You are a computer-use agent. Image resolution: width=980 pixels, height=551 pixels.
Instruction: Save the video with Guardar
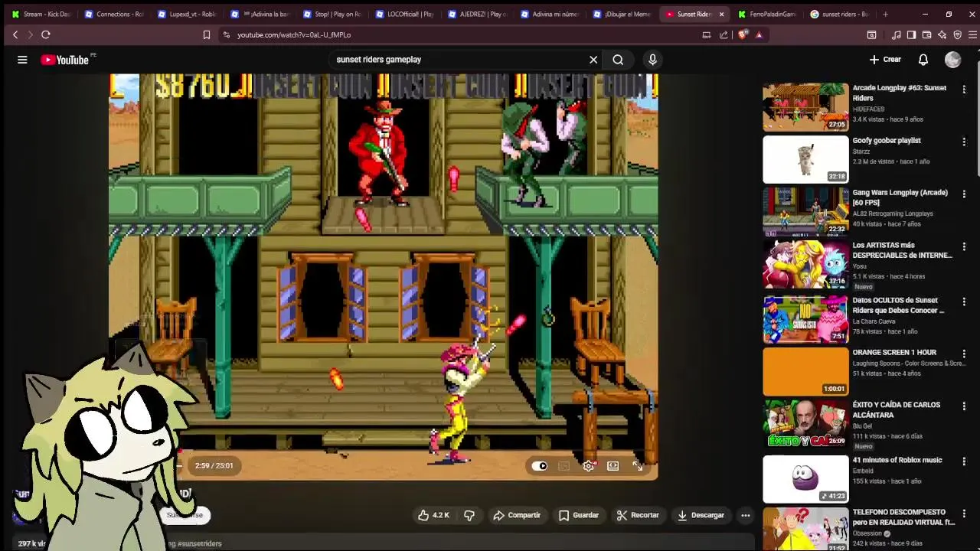(x=579, y=515)
